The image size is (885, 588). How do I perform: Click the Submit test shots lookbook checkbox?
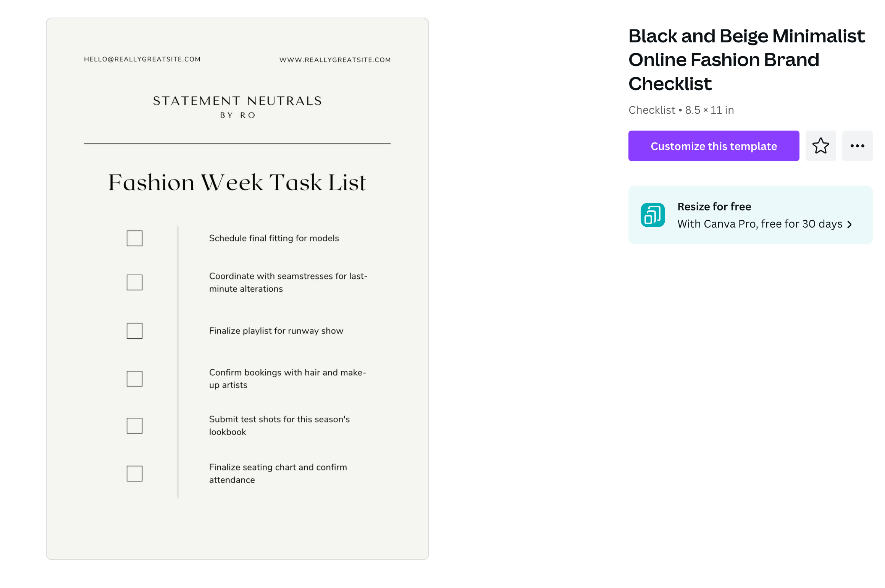(134, 425)
